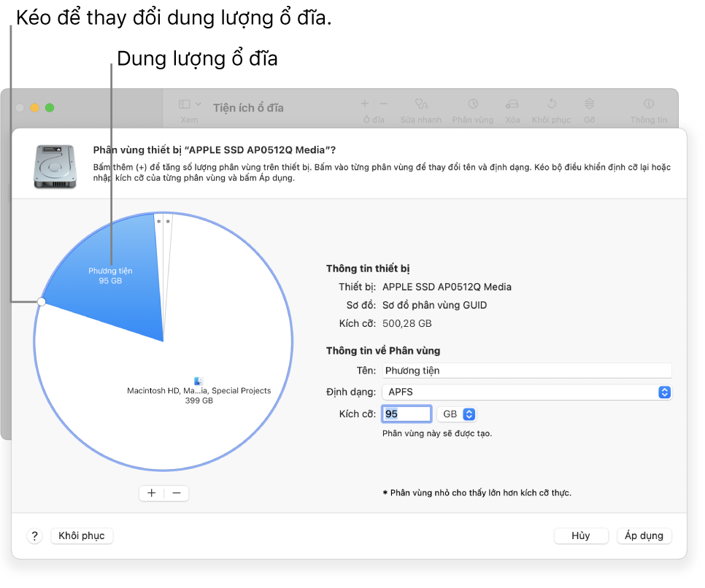Click the text "Sơ đồ phân vùng GUID"
The width and height of the screenshot is (705, 588).
[x=434, y=305]
